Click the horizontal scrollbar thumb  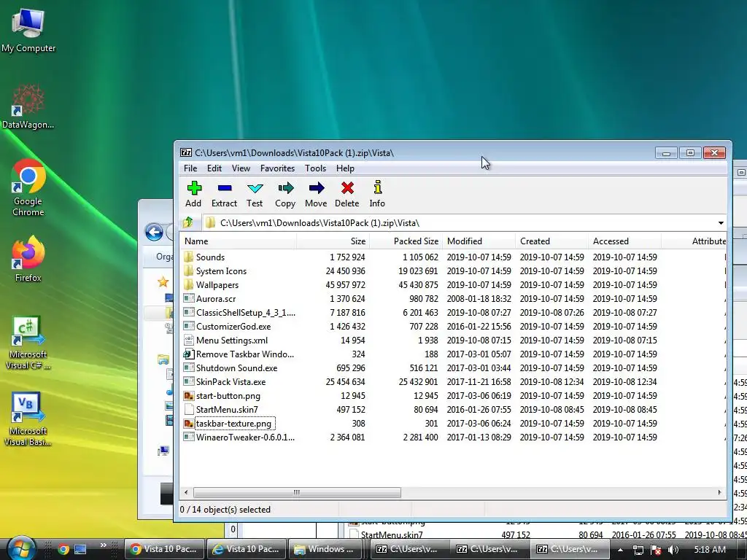[x=297, y=492]
